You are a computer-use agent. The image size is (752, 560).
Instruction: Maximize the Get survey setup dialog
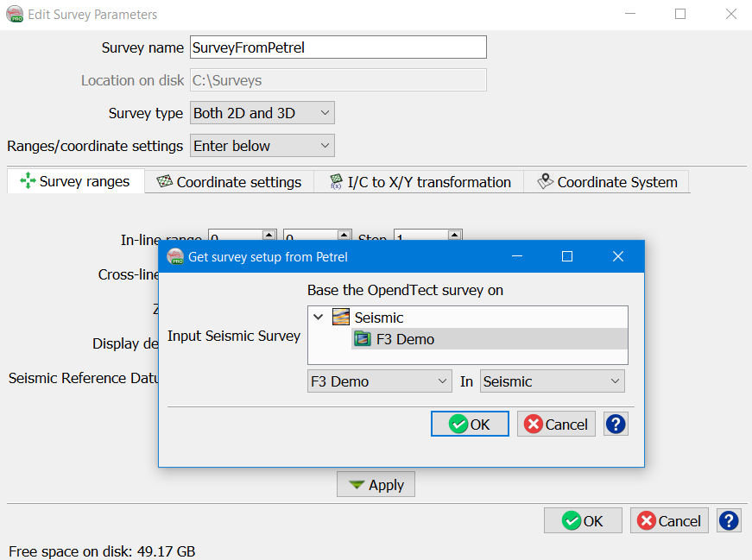(x=567, y=256)
